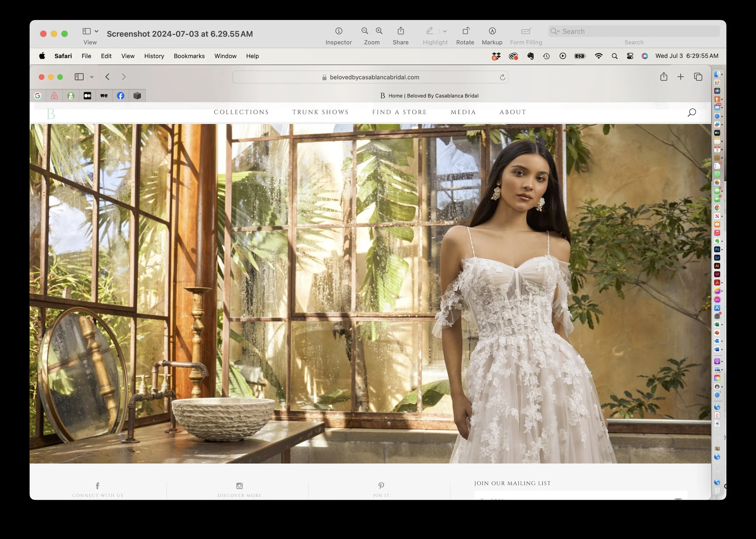
Task: Toggle the Markup toolbar
Action: 492,31
